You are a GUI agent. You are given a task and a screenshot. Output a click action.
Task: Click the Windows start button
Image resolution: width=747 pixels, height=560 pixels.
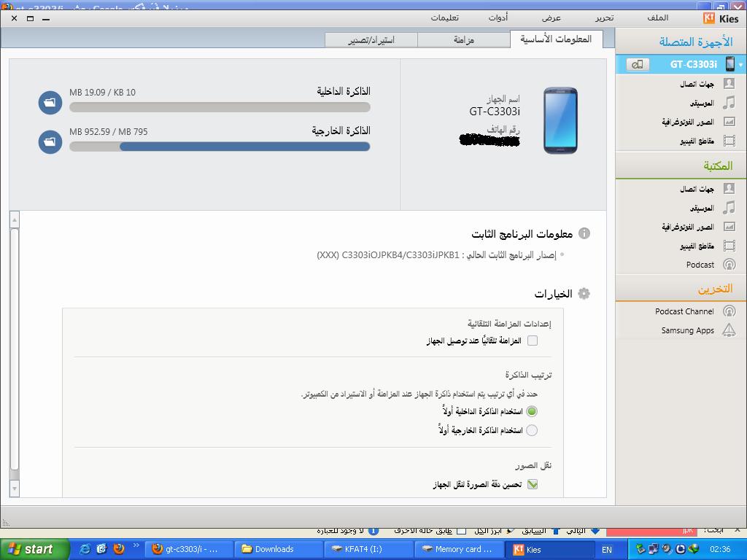coord(35,549)
